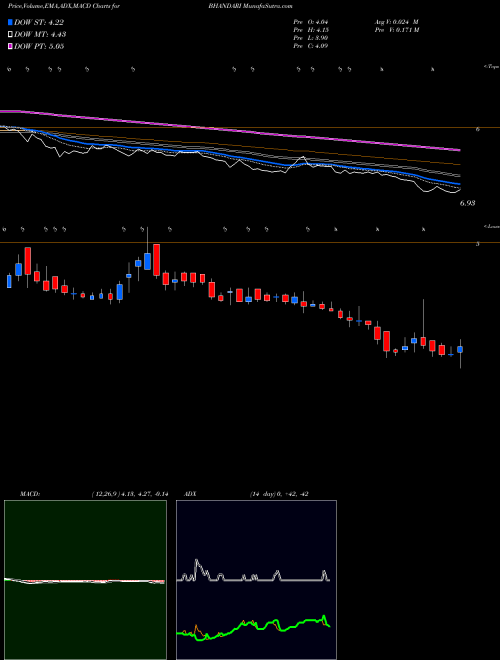The width and height of the screenshot is (500, 660).
Task: Select the DOW PT: 5.05 label
Action: tap(39, 46)
